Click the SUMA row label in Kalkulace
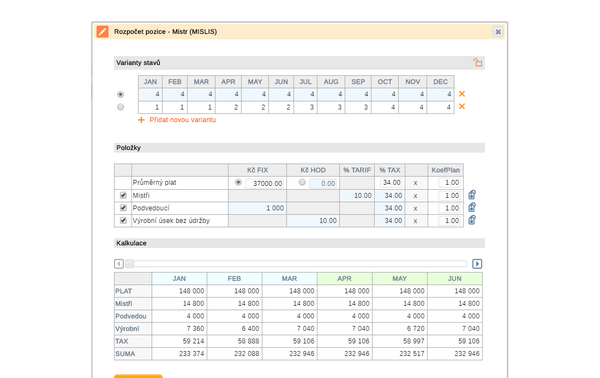The width and height of the screenshot is (600, 378). (x=132, y=354)
